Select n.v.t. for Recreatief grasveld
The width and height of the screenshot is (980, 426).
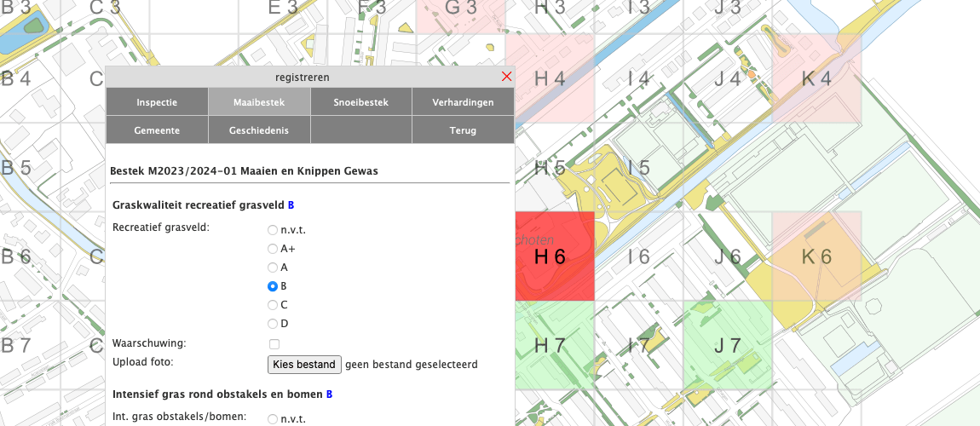273,230
